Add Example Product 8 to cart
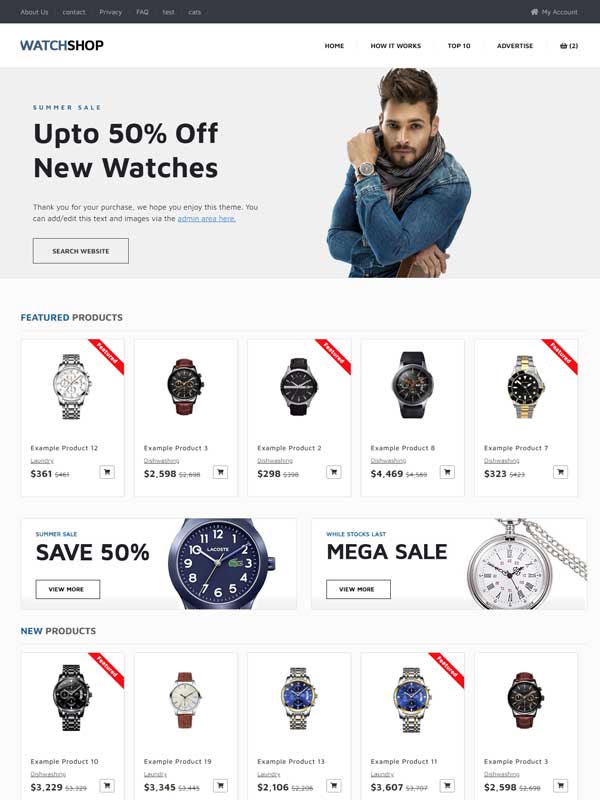This screenshot has height=800, width=600. click(447, 472)
